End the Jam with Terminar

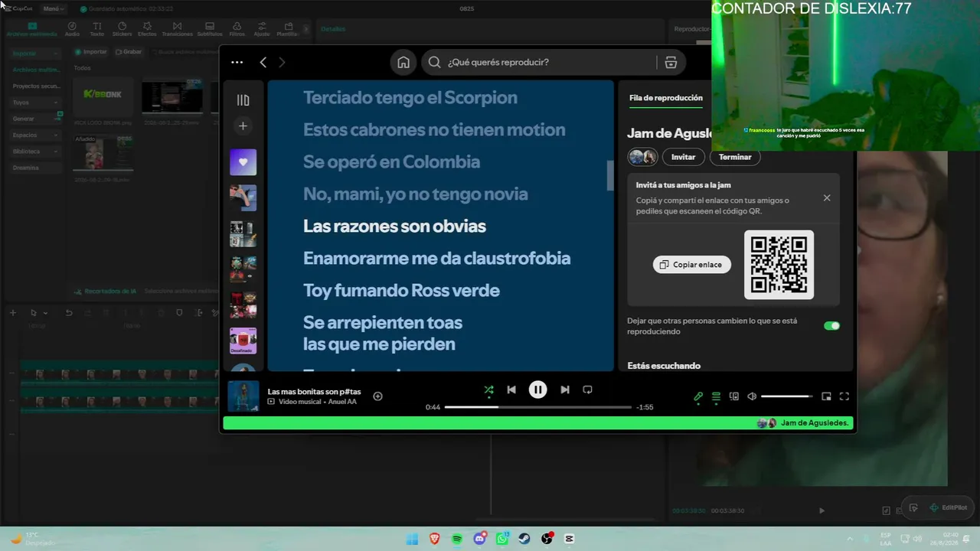click(735, 157)
